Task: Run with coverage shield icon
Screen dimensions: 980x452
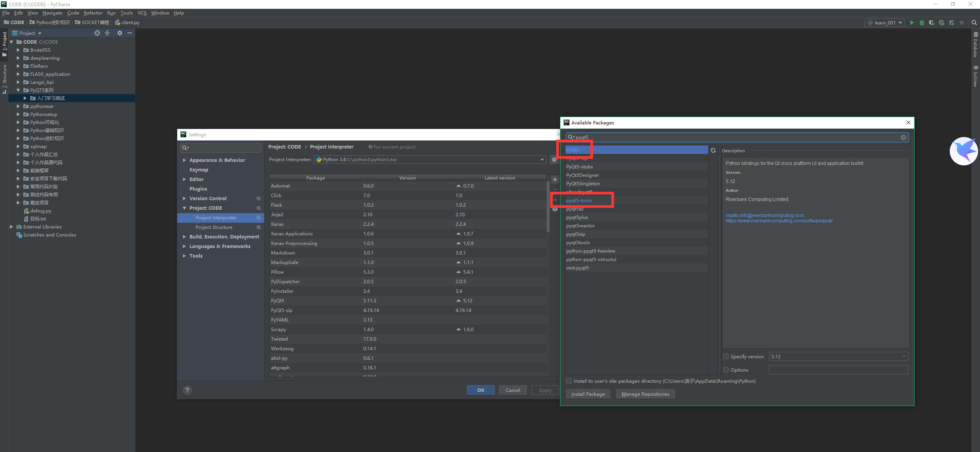Action: click(932, 23)
